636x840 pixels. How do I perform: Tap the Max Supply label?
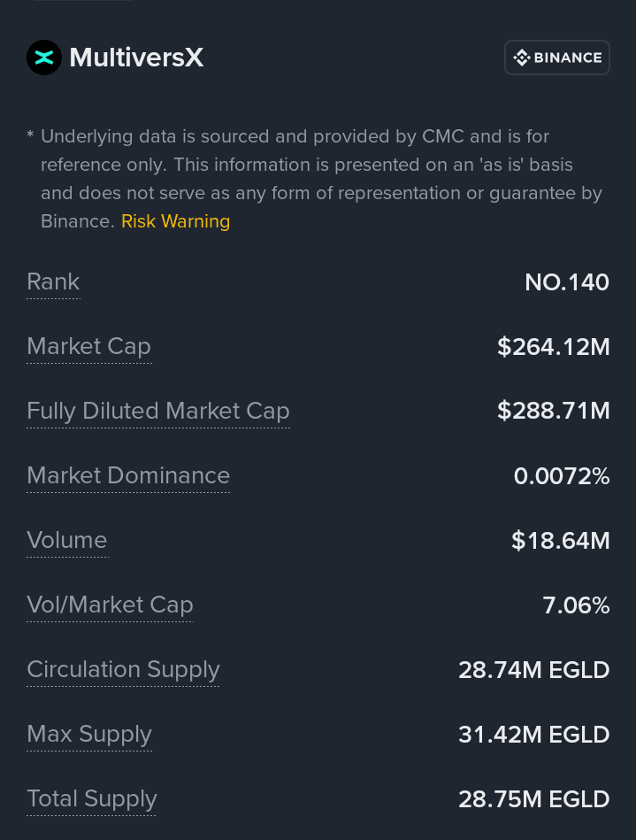coord(88,735)
